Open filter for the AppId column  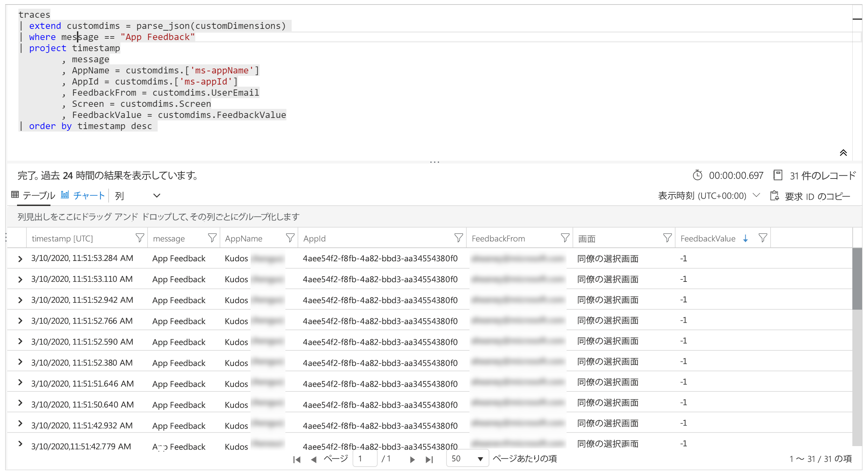click(458, 238)
